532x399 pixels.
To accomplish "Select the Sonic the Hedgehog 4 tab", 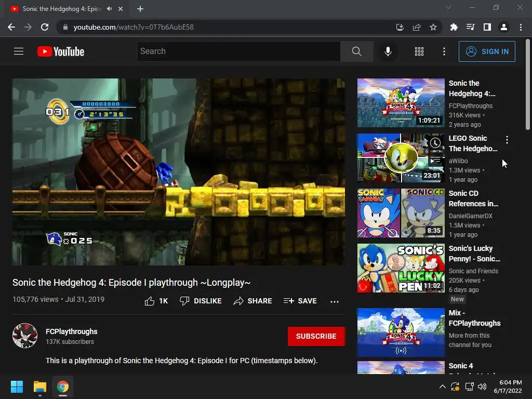I will 62,9.
